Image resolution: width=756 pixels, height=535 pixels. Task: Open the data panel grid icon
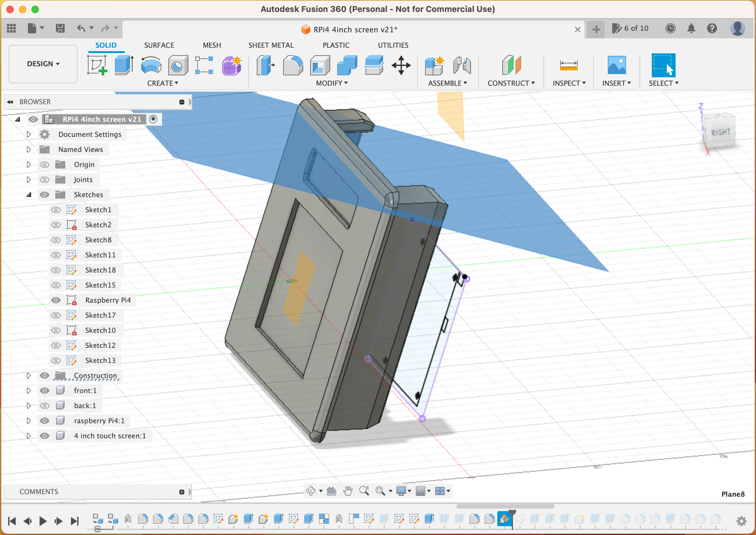pyautogui.click(x=12, y=28)
